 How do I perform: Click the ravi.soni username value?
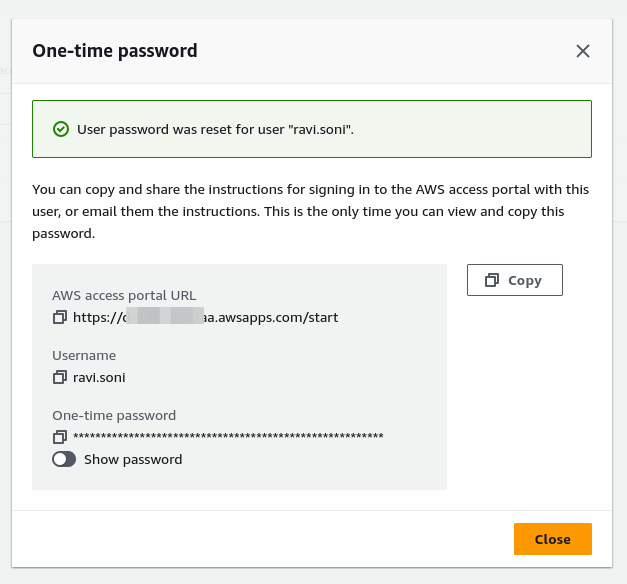pos(99,378)
